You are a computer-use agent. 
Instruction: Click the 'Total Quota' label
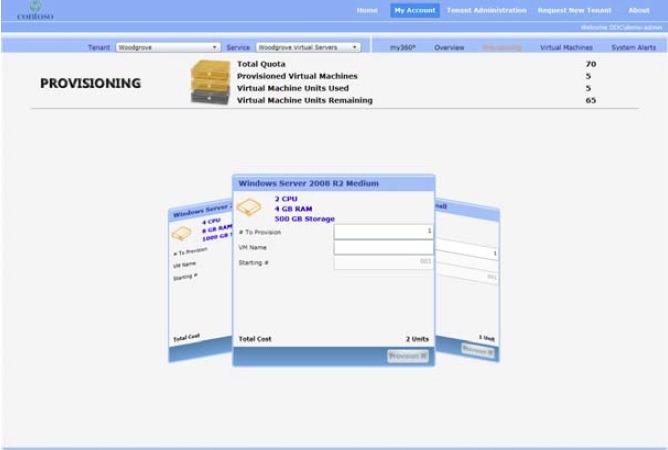tap(261, 64)
